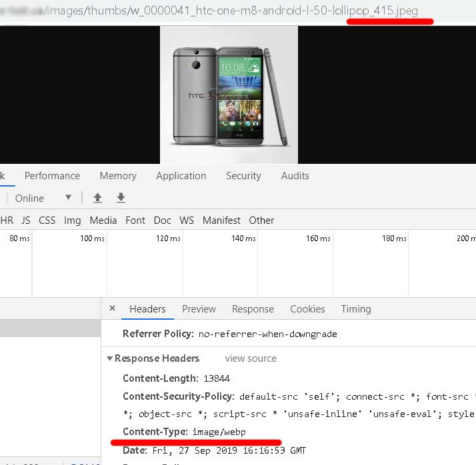Filter requests by Img type

(x=72, y=221)
